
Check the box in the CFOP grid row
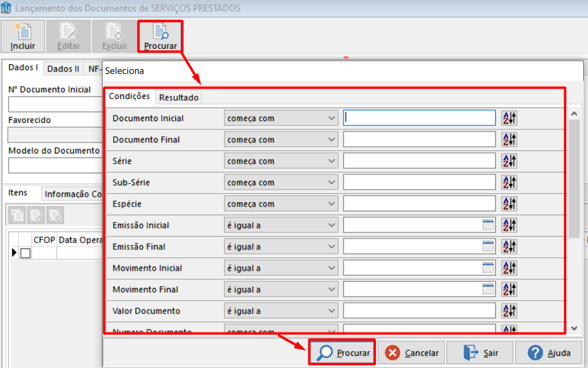click(x=26, y=253)
